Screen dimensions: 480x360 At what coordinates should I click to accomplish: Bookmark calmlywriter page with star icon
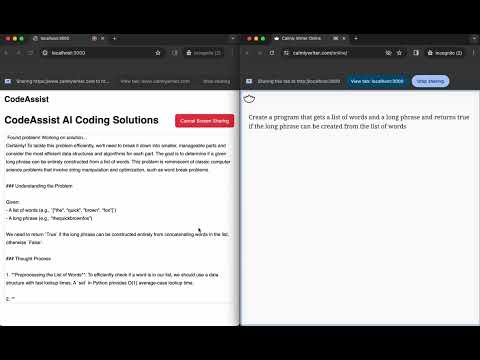click(399, 53)
